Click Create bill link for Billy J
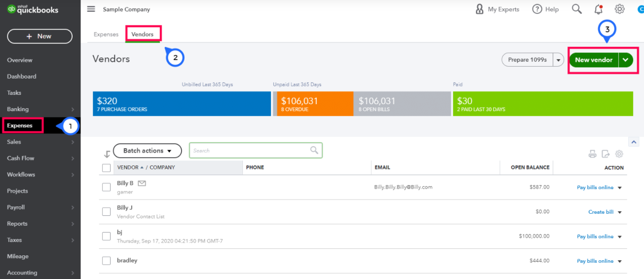Image resolution: width=644 pixels, height=279 pixels. coord(601,212)
